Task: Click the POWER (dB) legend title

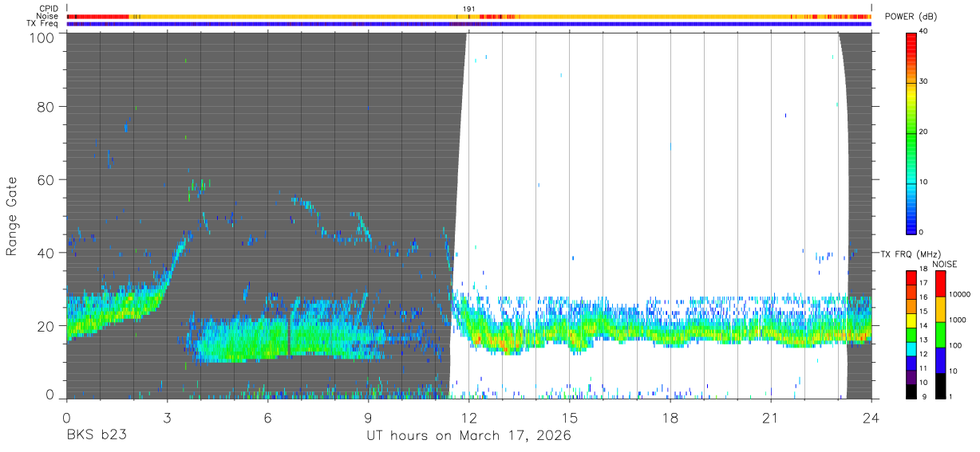Action: click(x=911, y=17)
